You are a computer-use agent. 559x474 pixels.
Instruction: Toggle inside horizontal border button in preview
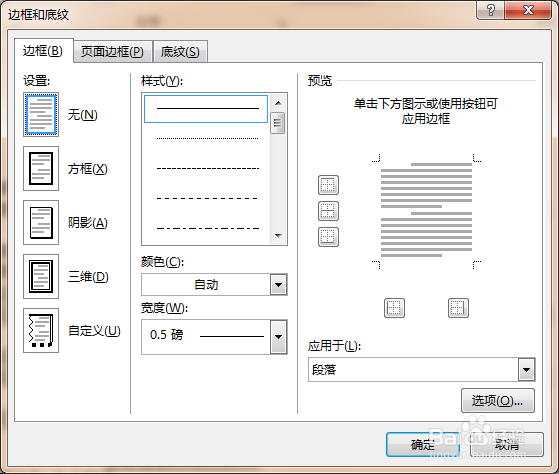(328, 211)
